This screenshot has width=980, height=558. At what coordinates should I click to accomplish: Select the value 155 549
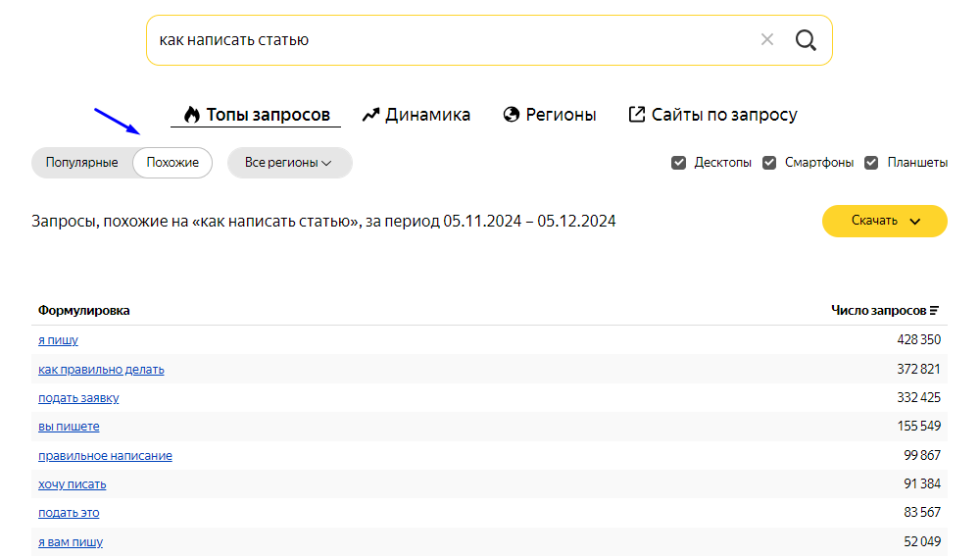pos(919,426)
